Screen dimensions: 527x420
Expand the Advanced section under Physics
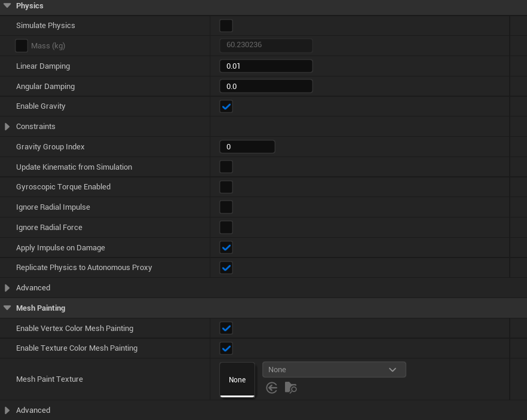(x=7, y=287)
